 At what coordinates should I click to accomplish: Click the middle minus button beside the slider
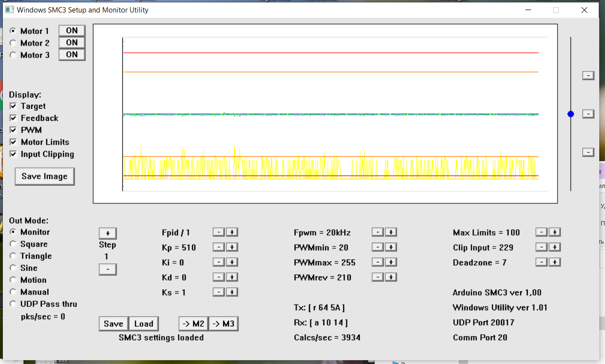click(x=588, y=114)
